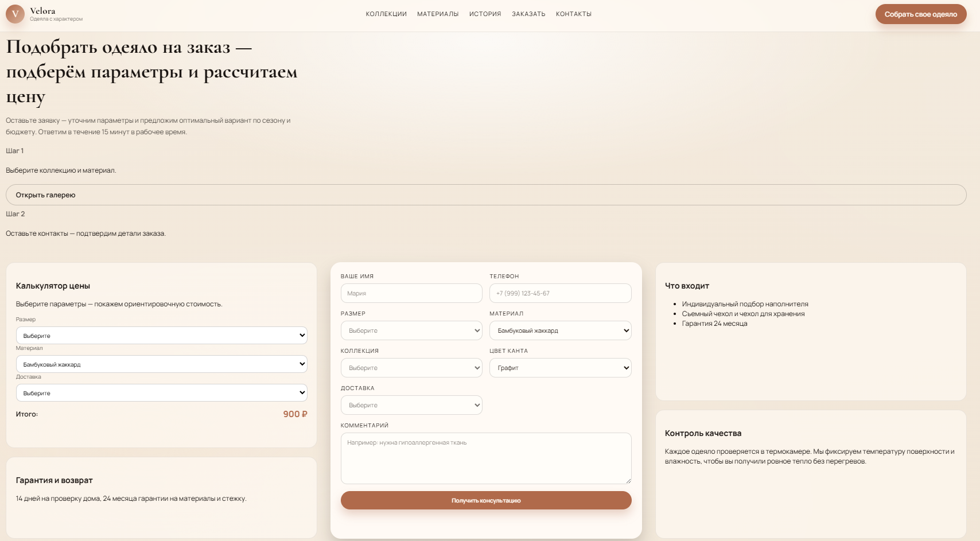Click the Шаг 1 label
This screenshot has width=980, height=541.
[14, 151]
